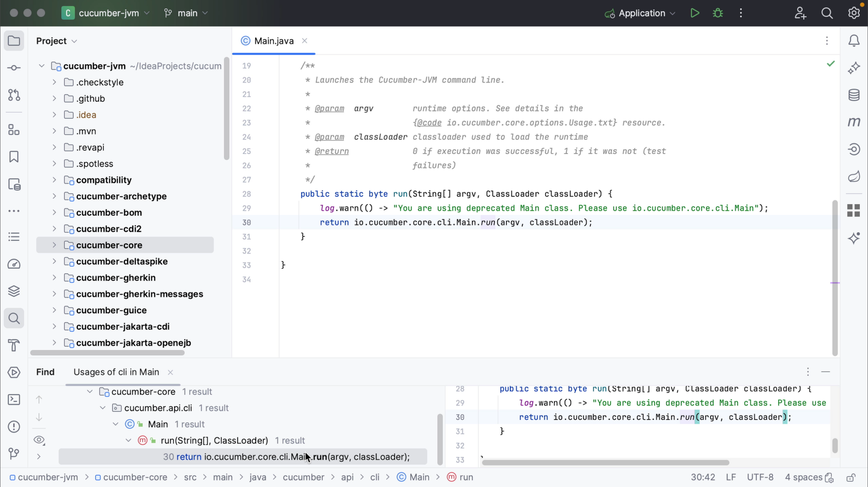Screen dimensions: 868x487
Task: Run the Application configuration
Action: click(695, 13)
